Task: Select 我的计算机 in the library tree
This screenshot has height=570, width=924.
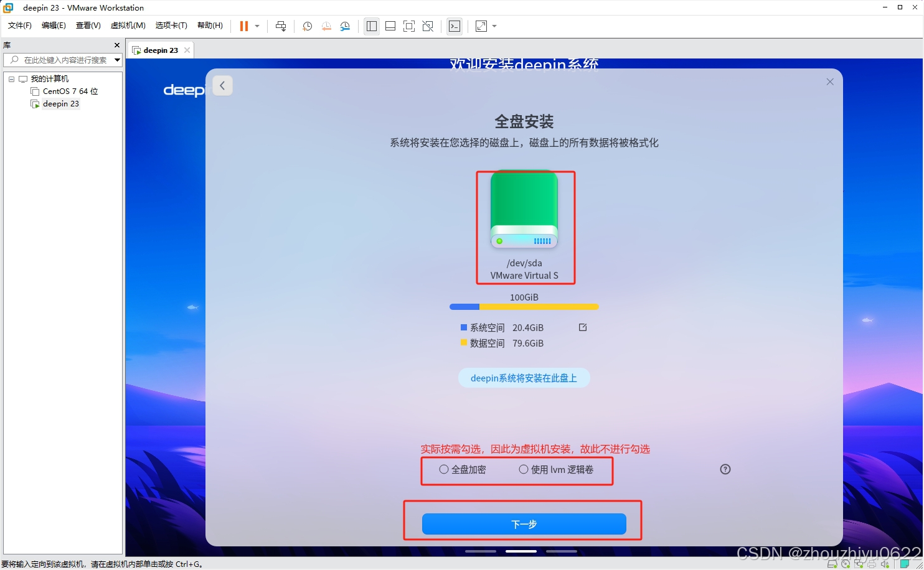Action: point(50,79)
